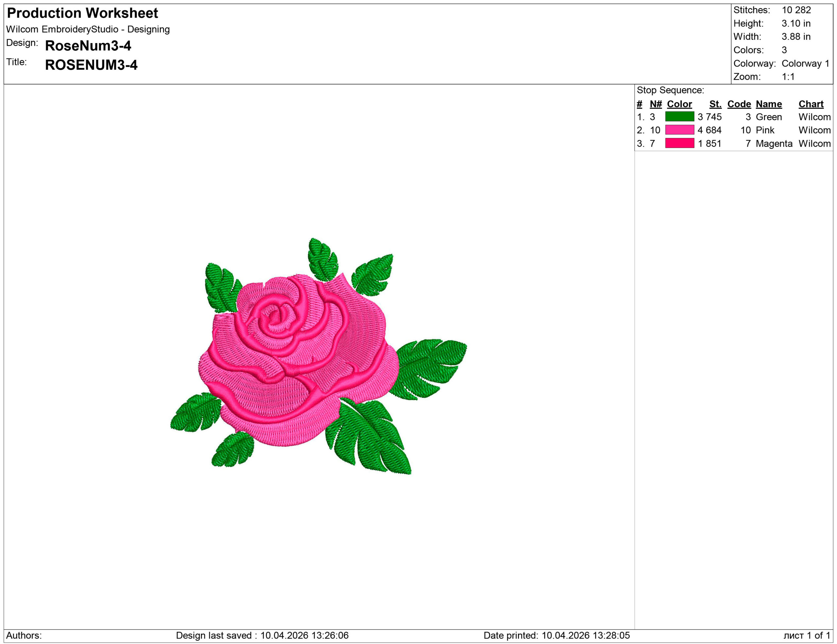Select the design name RoseNum3-4

coord(88,46)
